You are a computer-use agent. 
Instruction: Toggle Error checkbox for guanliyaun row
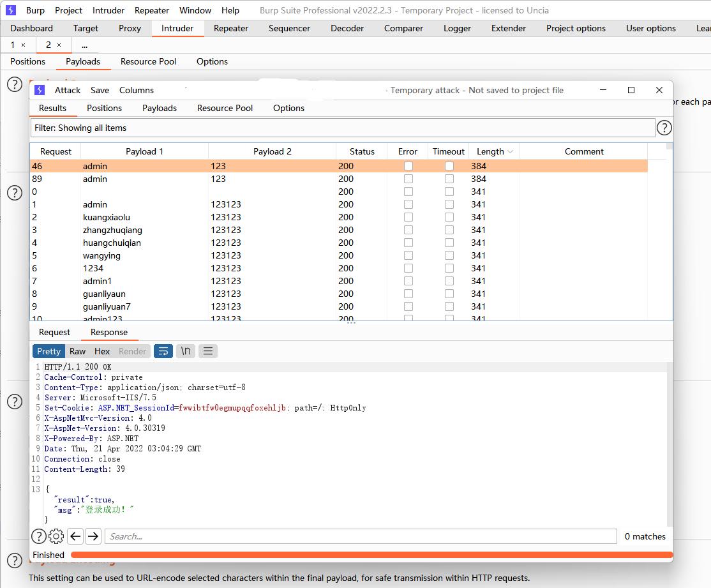[408, 294]
